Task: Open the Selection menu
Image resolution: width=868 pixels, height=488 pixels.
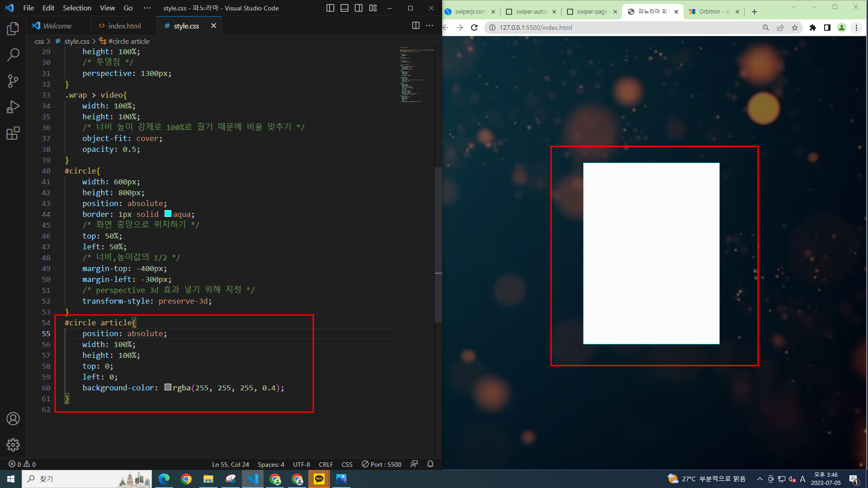Action: pos(77,8)
